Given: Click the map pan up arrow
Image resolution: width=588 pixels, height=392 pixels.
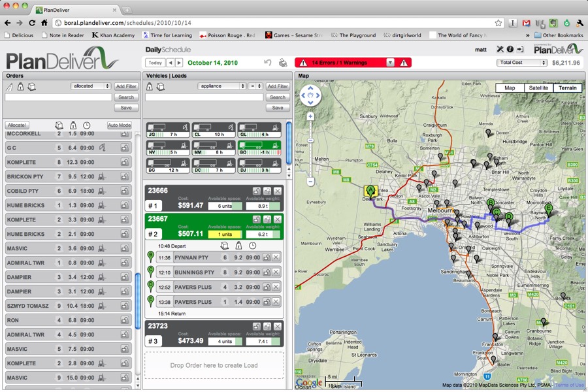Looking at the screenshot, I should pyautogui.click(x=310, y=89).
